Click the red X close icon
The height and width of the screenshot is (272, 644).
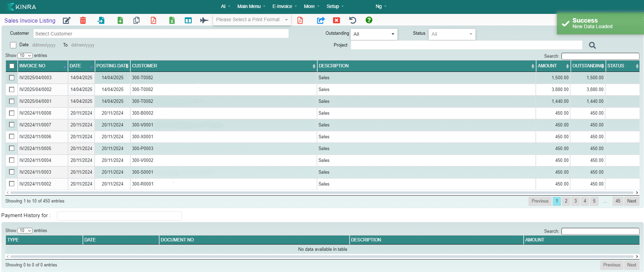336,20
